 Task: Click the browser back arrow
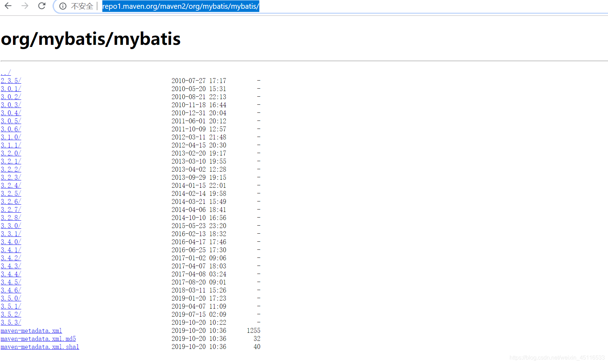(8, 6)
